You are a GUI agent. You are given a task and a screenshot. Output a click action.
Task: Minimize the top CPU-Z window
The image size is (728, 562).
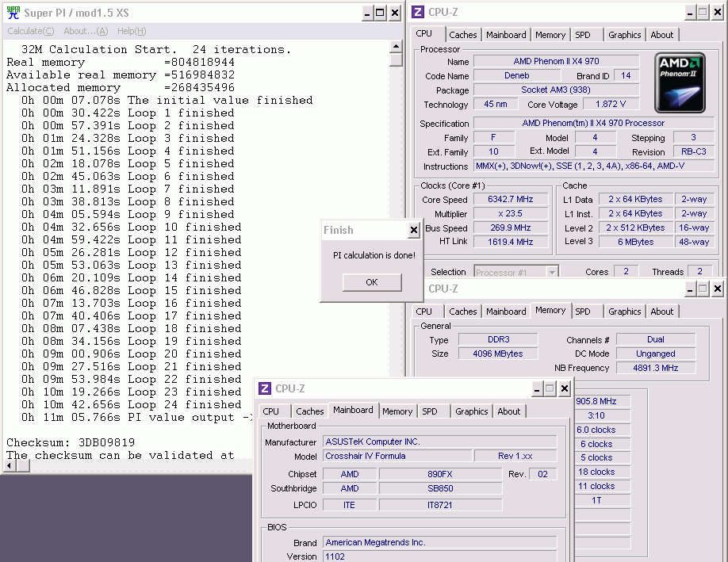pos(690,13)
